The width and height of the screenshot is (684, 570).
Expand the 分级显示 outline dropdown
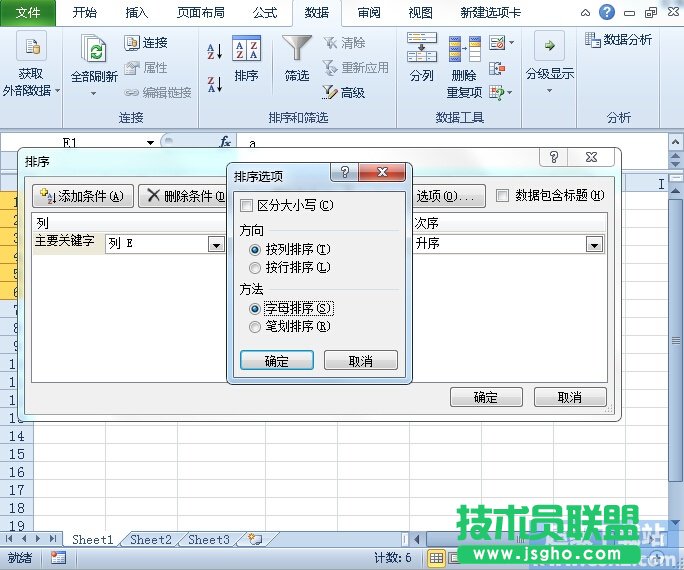point(549,91)
